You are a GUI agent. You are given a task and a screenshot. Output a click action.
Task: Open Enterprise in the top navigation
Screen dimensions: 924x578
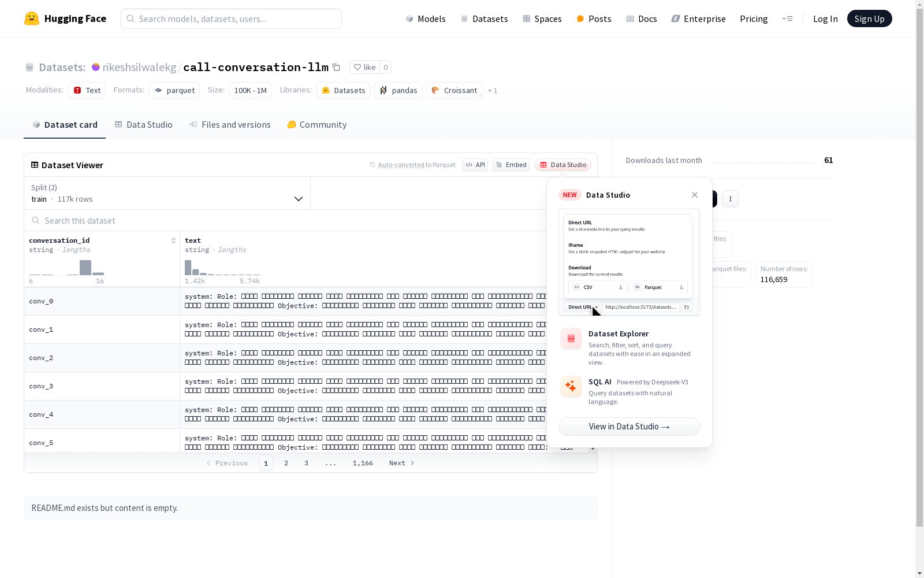(x=698, y=18)
